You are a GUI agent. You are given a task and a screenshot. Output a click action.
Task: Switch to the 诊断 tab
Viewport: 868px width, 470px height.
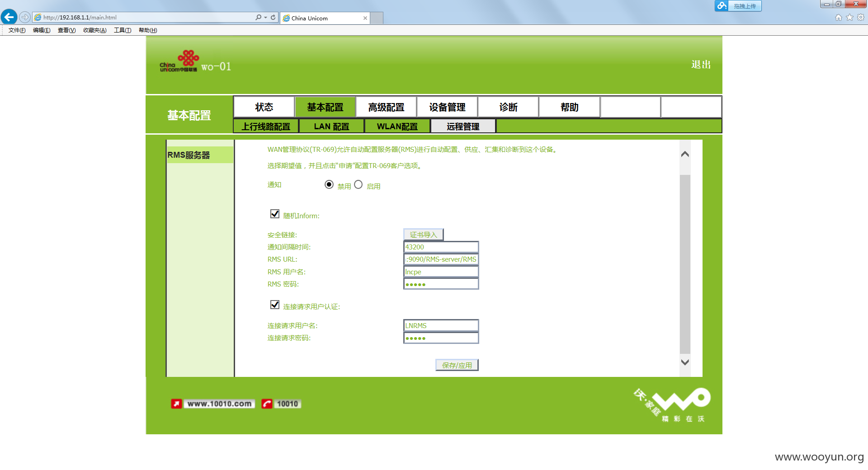tap(508, 107)
